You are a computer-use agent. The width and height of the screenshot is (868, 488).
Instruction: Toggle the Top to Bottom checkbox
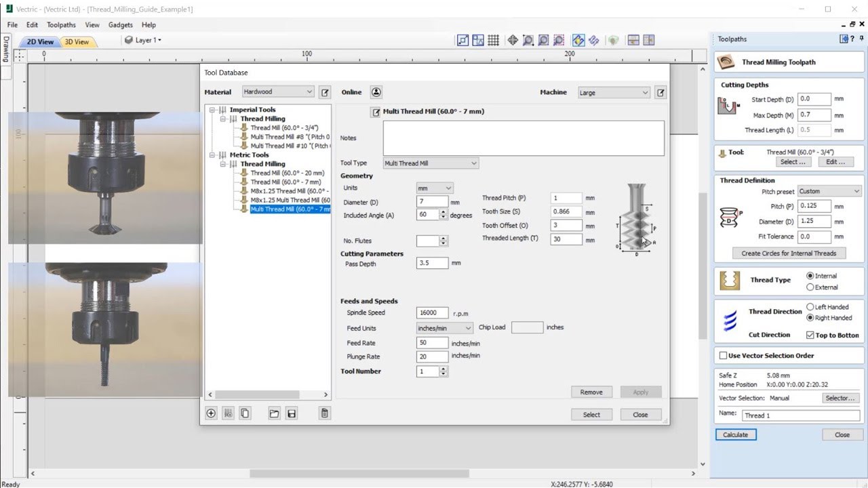(810, 335)
